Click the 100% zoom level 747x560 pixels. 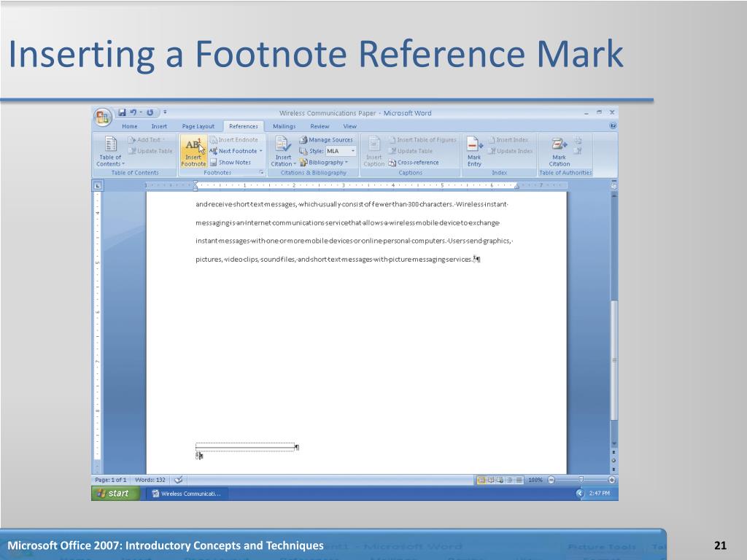[x=535, y=480]
